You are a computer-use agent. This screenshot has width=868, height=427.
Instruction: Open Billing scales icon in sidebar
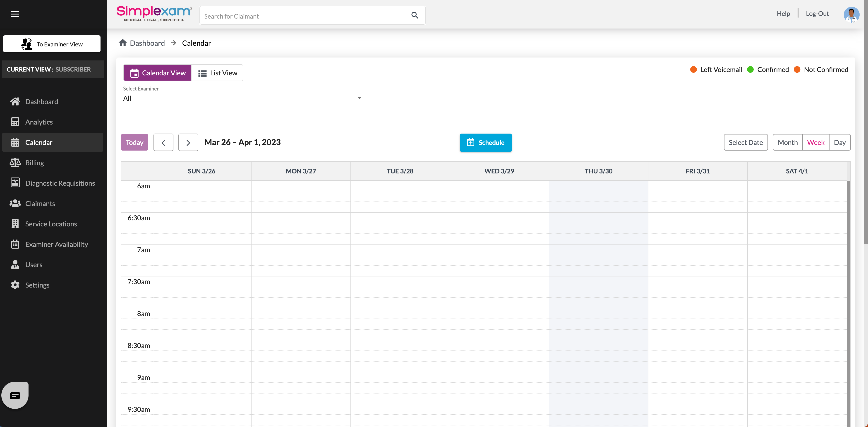(x=15, y=163)
